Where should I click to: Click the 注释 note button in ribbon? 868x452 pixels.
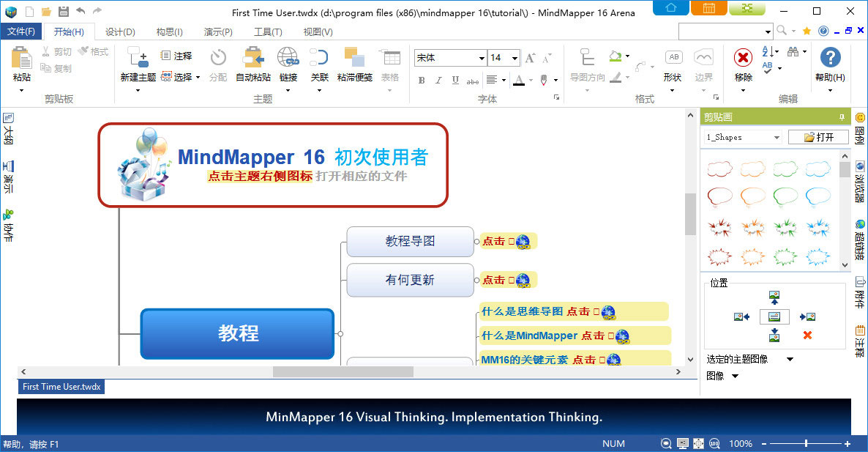coord(176,56)
